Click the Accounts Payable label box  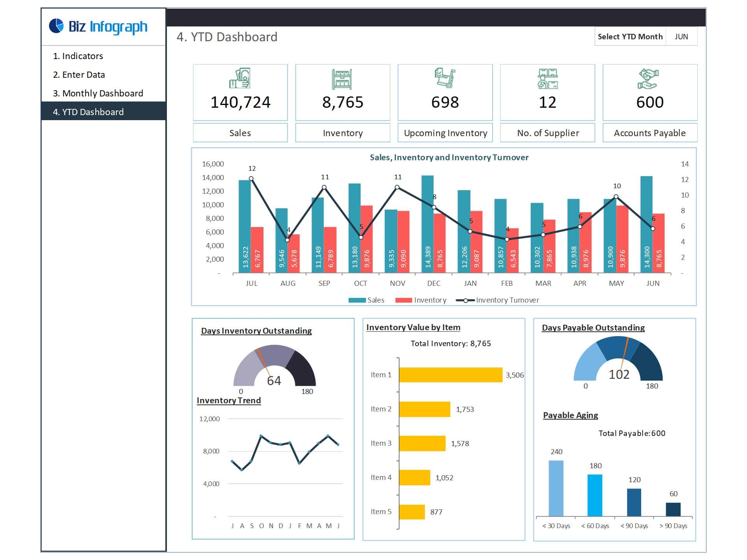coord(649,133)
